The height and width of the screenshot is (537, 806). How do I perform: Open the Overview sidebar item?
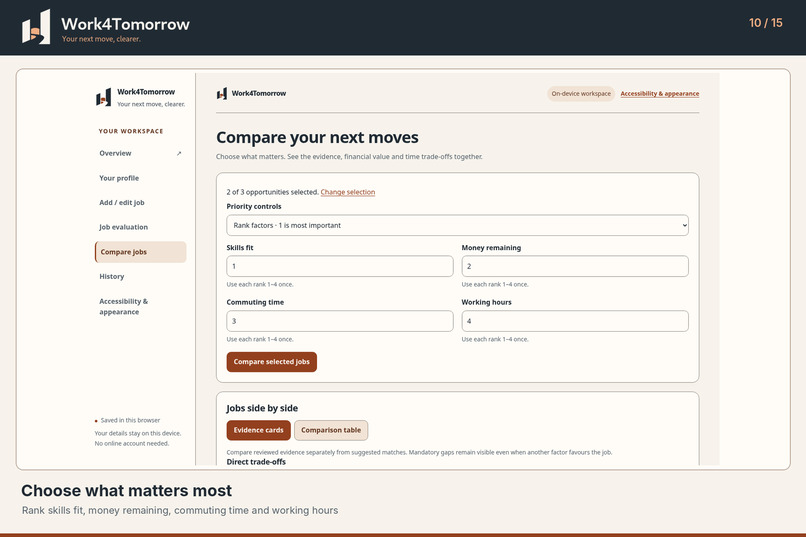pos(140,153)
